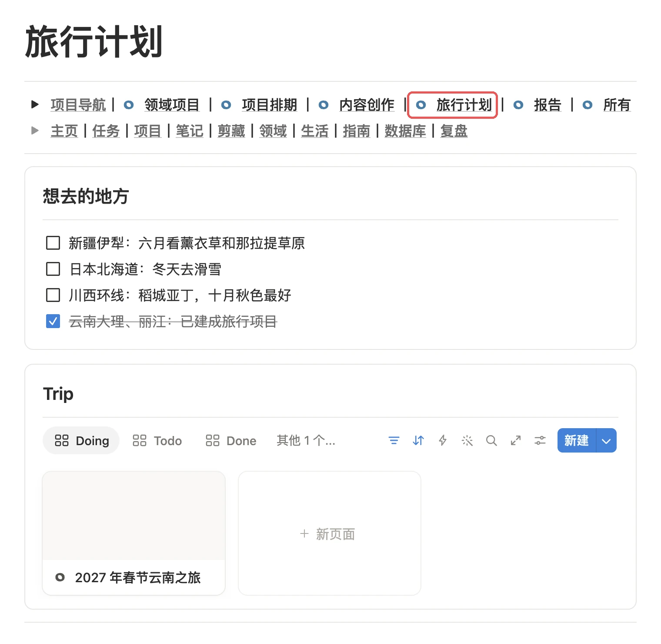
Task: Go to the 剪藏 link
Action: (x=231, y=131)
